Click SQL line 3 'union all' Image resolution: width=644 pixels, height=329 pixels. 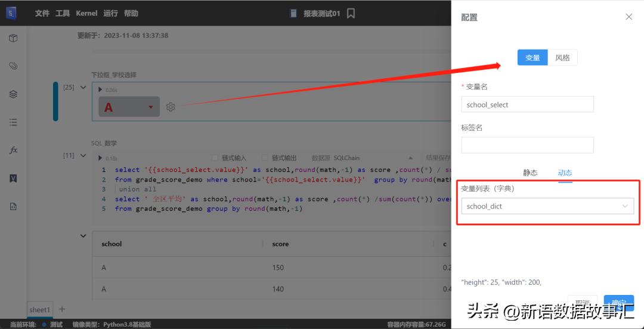[x=138, y=189]
